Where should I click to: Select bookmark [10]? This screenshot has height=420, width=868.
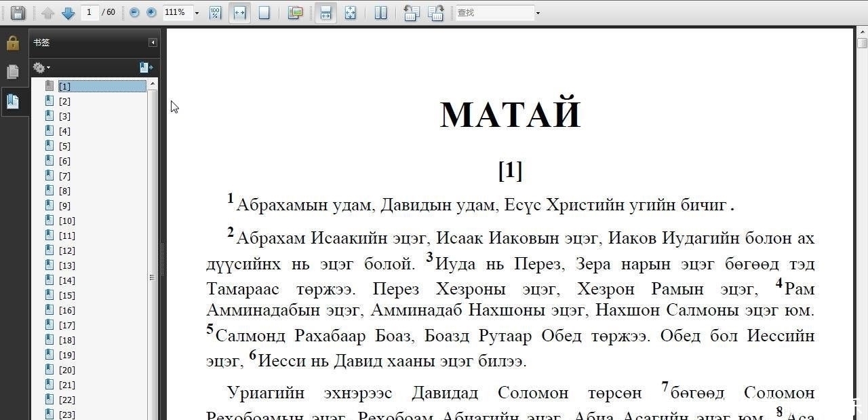pos(66,221)
